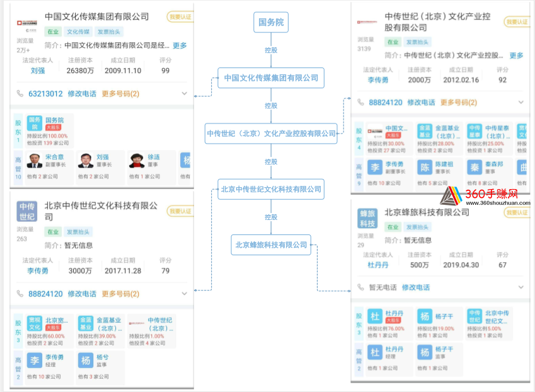Open 金蓝基业 shareholder icon with 28.00%
The height and width of the screenshot is (392, 535).
pos(425,132)
